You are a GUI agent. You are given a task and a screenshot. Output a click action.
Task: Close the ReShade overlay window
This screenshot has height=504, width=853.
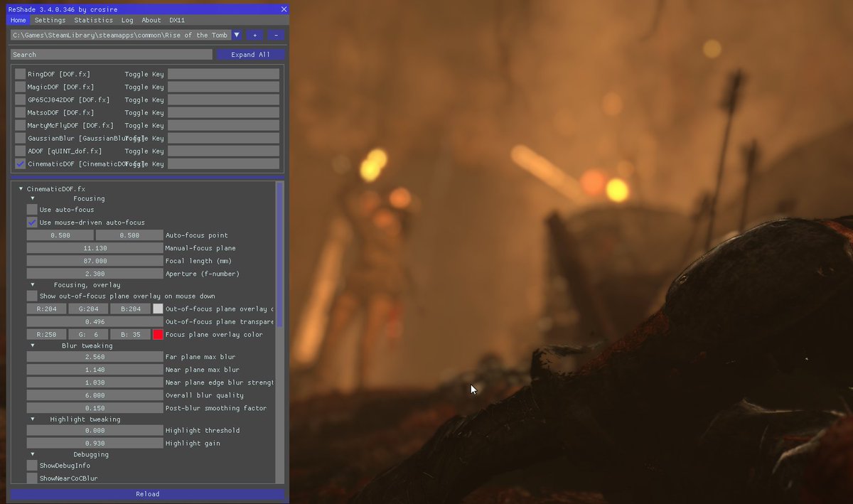pos(284,9)
